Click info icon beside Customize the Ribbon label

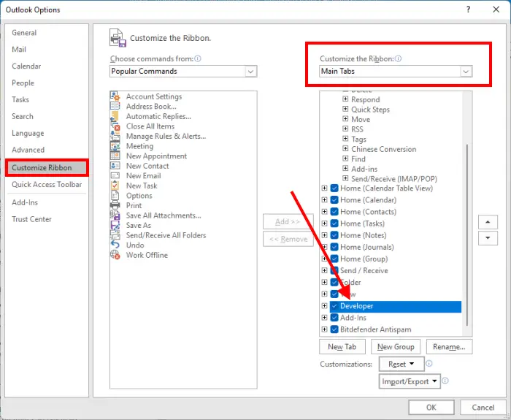398,58
